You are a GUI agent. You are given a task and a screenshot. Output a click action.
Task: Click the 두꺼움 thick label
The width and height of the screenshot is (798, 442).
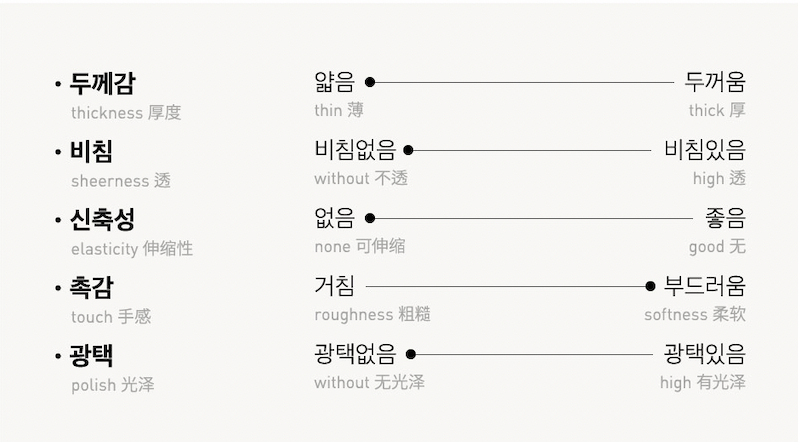coord(715,82)
